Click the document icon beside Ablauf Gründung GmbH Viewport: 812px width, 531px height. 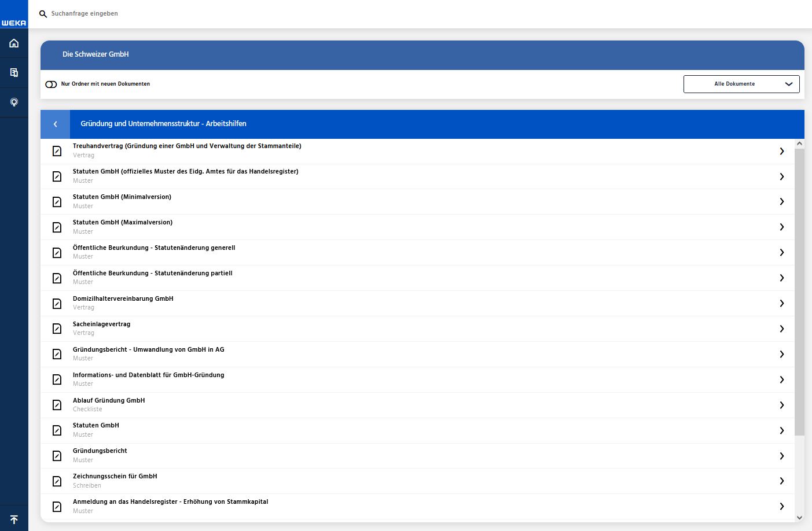(57, 405)
